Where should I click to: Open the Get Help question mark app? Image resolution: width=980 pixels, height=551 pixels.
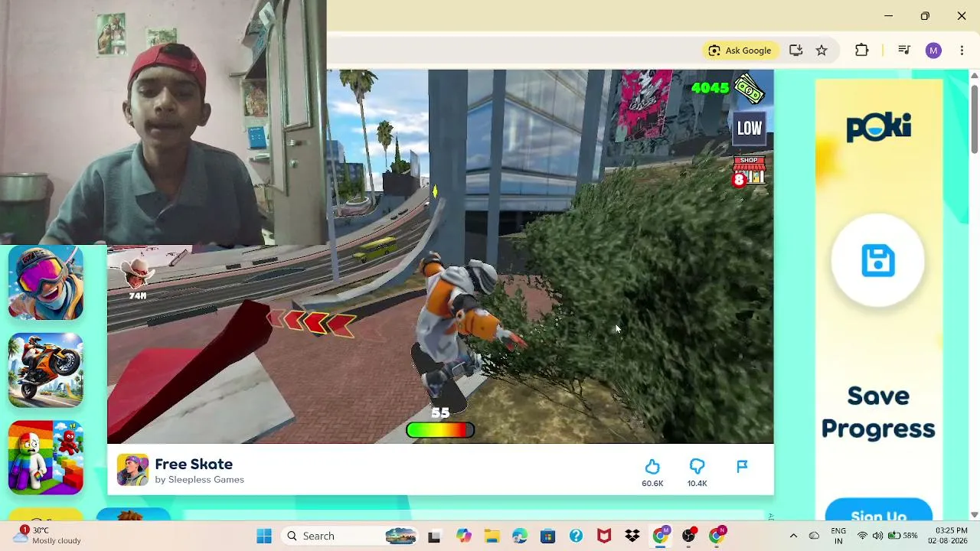click(576, 536)
